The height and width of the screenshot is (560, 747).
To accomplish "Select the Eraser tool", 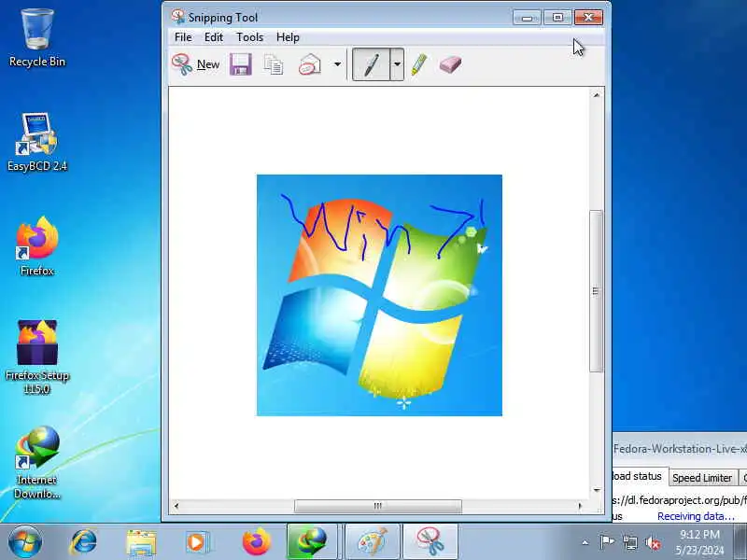I will click(x=450, y=64).
